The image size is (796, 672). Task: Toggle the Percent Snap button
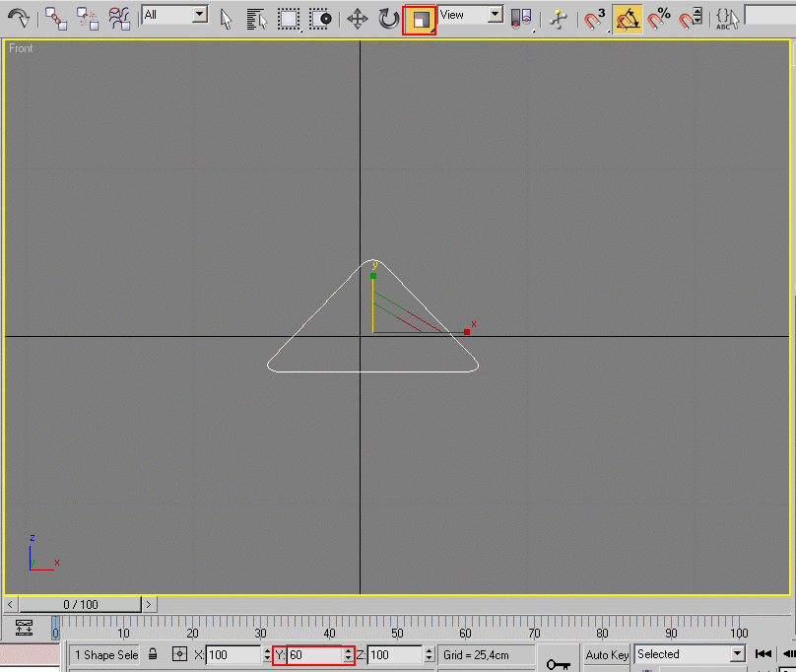659,20
